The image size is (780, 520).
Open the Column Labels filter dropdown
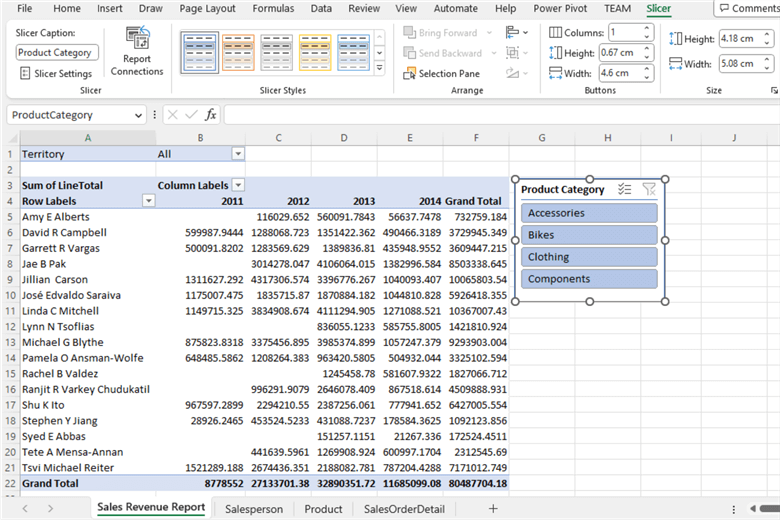[x=239, y=185]
